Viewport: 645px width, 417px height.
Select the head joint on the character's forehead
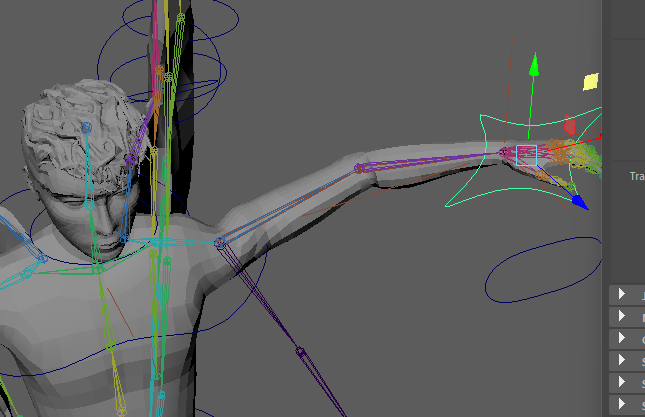pos(86,127)
